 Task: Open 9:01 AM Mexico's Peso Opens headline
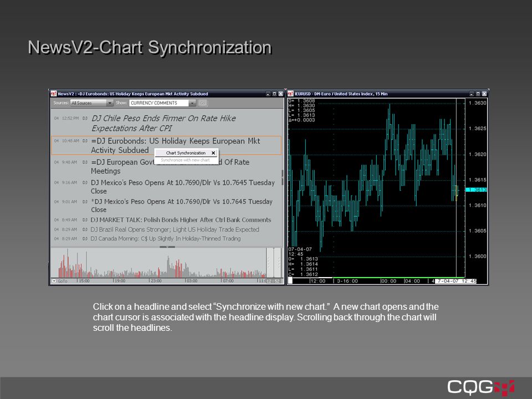pyautogui.click(x=182, y=206)
